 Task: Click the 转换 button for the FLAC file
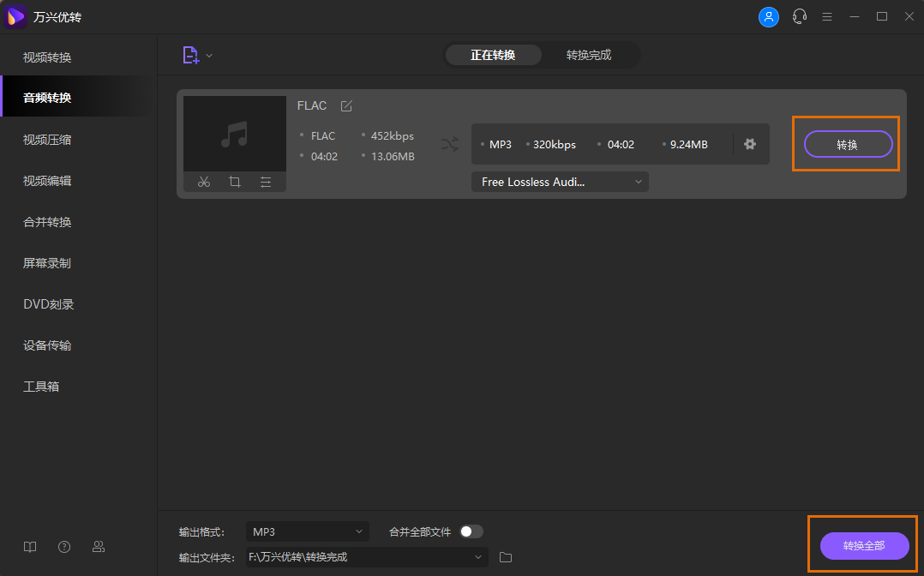[x=848, y=144]
